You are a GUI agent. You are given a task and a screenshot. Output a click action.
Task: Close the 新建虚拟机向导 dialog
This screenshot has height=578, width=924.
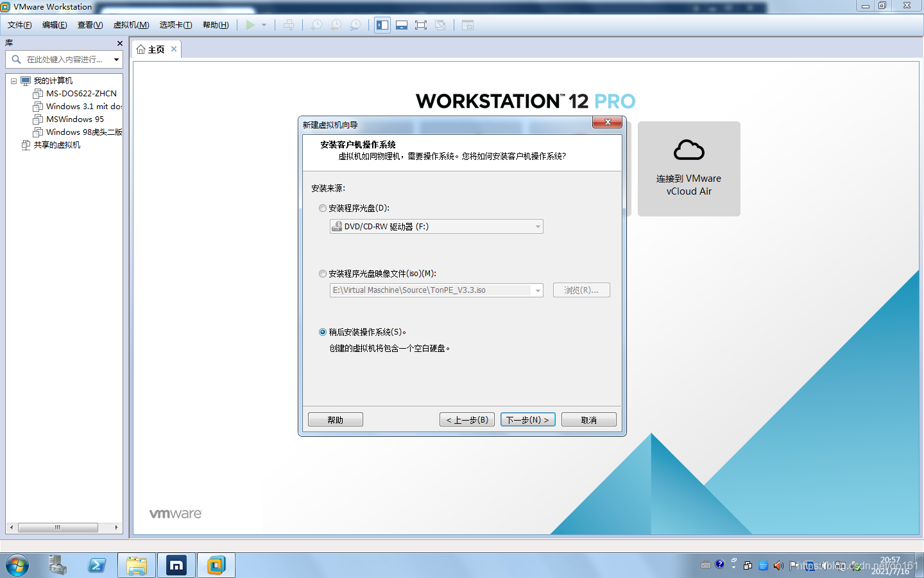pos(607,122)
